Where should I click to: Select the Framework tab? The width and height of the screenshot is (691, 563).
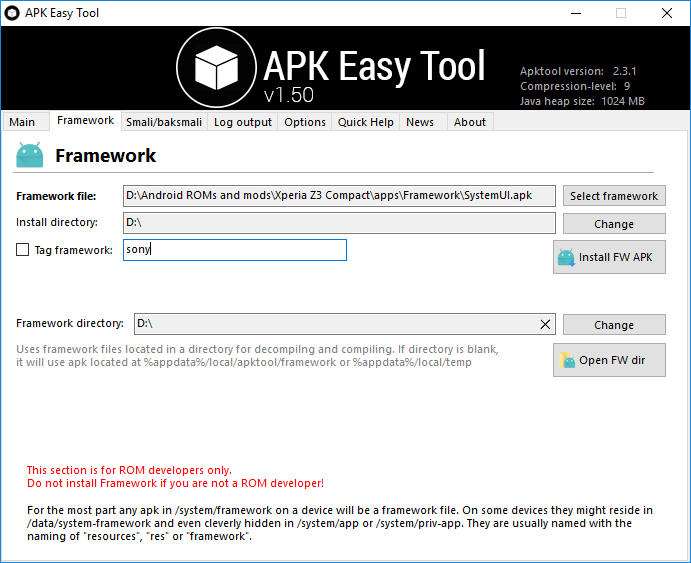click(x=85, y=120)
